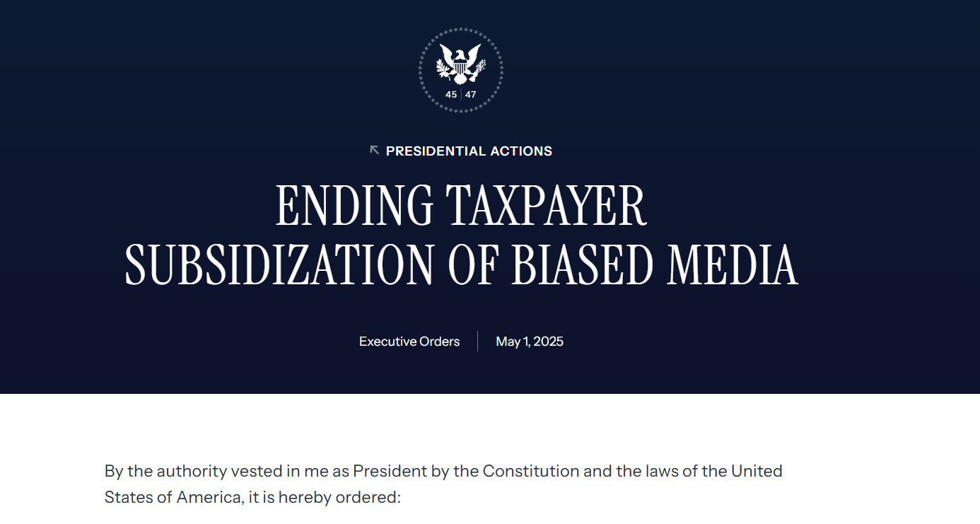Click the word "OF" in the headline
This screenshot has height=524, width=980.
coord(472,264)
